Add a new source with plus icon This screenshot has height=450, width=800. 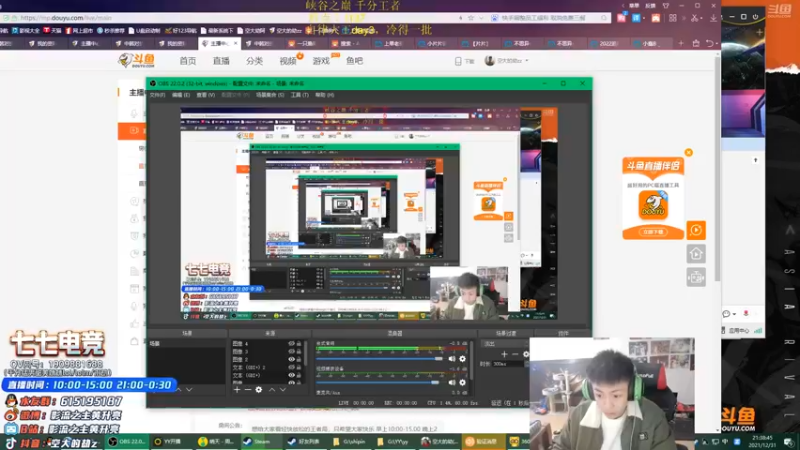pyautogui.click(x=237, y=390)
